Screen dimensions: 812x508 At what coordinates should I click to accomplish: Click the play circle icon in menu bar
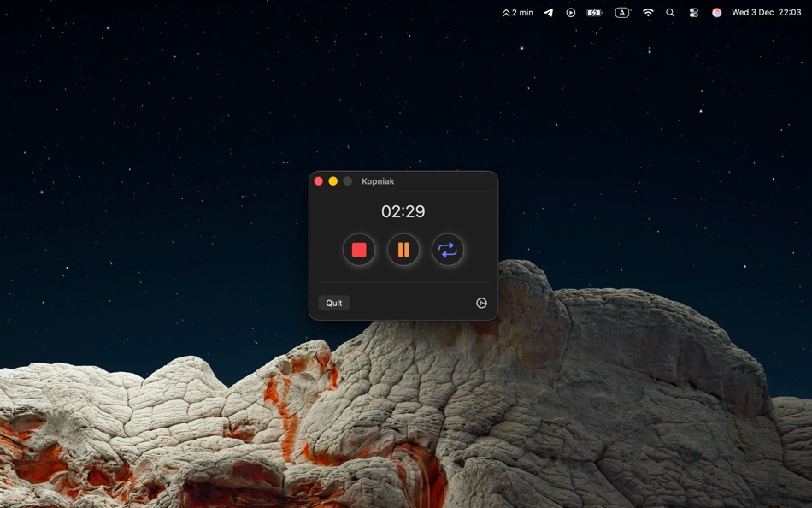(571, 12)
